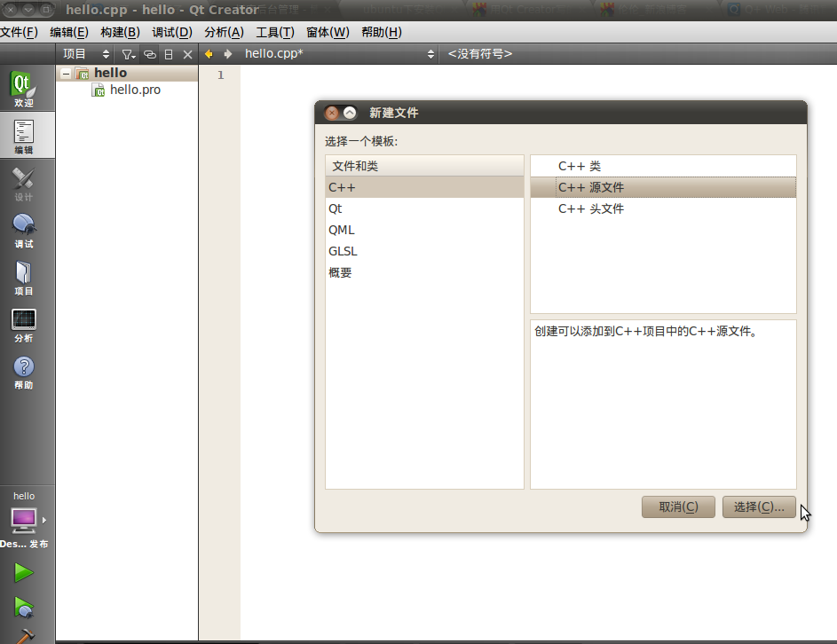Click the back navigation arrow
The width and height of the screenshot is (837, 644).
[x=207, y=53]
